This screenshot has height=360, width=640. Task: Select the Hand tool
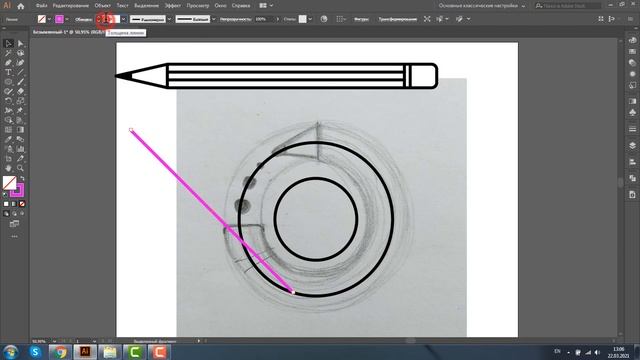tap(8, 168)
